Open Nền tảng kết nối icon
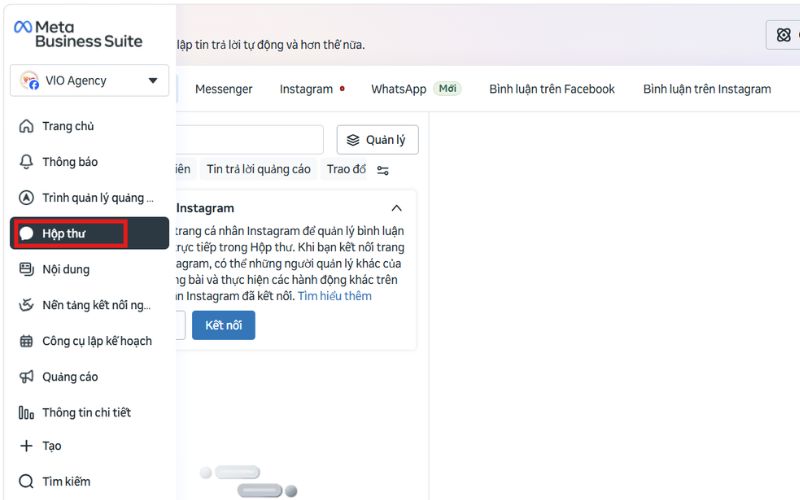This screenshot has width=800, height=500. pos(26,305)
